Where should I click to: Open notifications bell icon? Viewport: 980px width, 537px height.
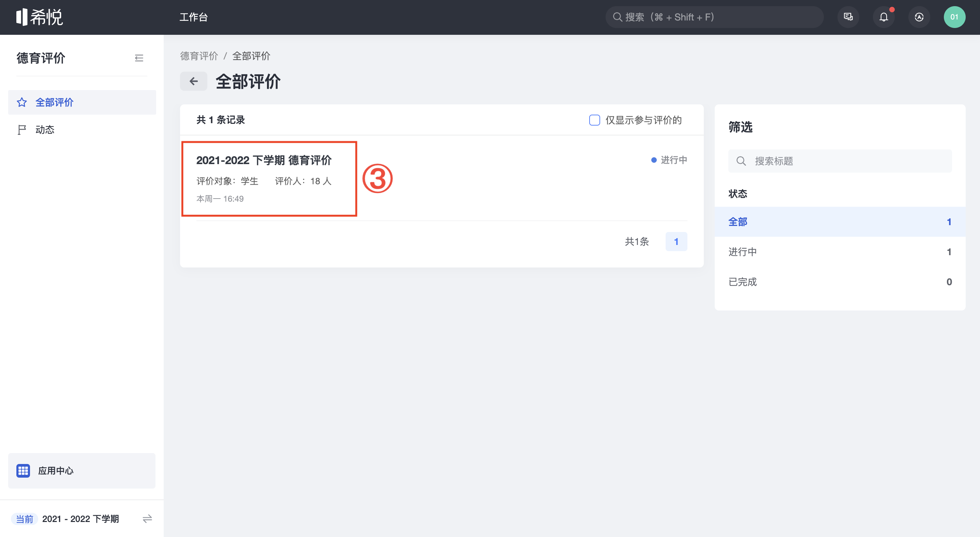pyautogui.click(x=884, y=17)
